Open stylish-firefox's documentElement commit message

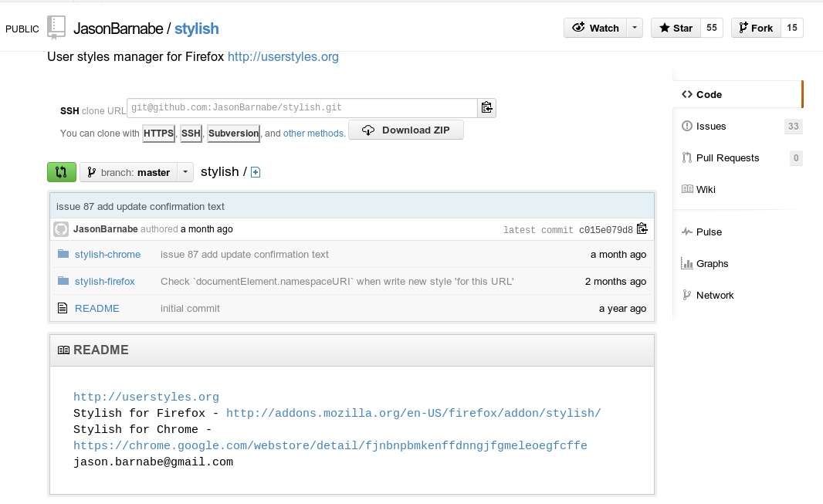(337, 281)
